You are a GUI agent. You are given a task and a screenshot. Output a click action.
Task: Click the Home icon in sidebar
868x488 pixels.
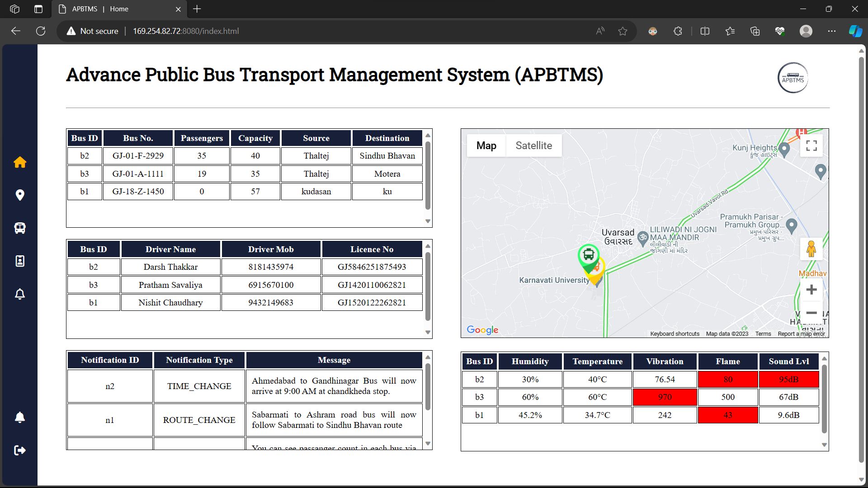pyautogui.click(x=20, y=162)
